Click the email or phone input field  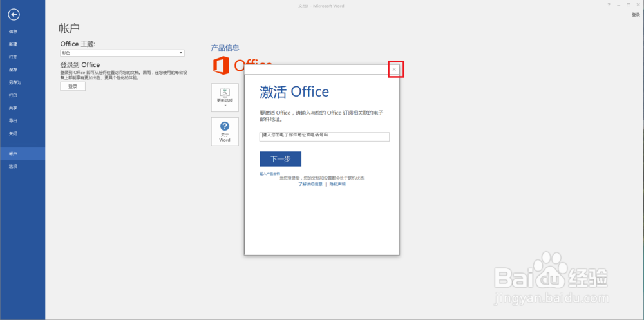tap(325, 136)
